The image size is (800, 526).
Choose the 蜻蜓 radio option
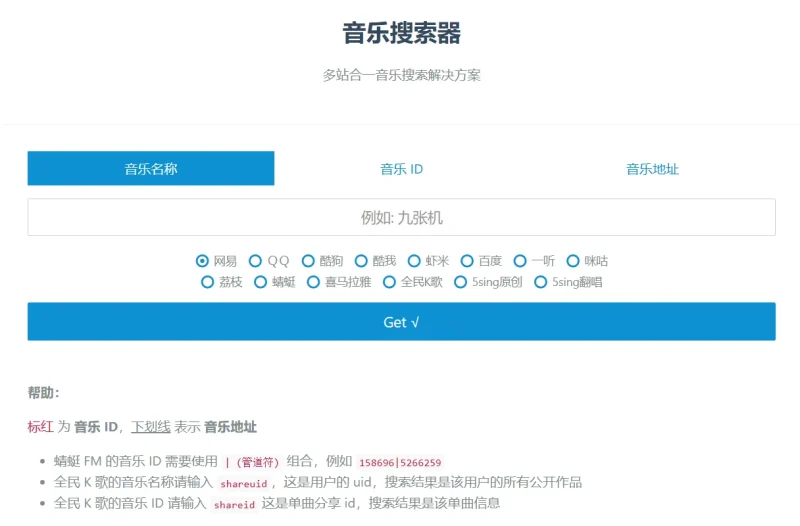[260, 282]
